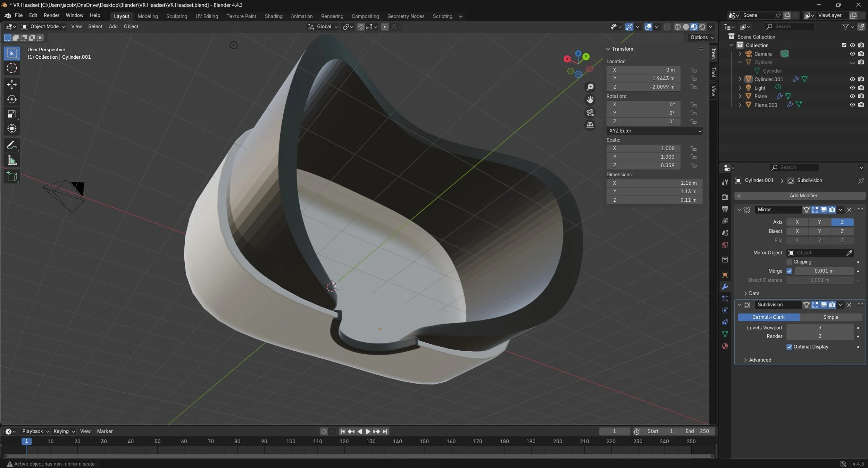Open the XYZ Euler rotation mode dropdown

pyautogui.click(x=654, y=131)
